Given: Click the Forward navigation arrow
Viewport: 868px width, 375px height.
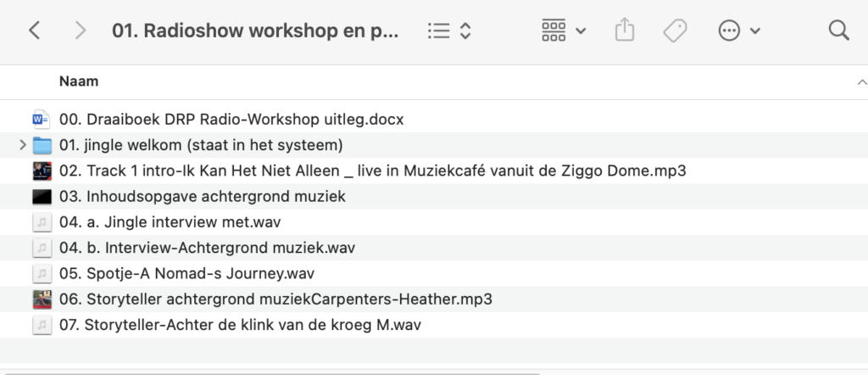Looking at the screenshot, I should (81, 31).
